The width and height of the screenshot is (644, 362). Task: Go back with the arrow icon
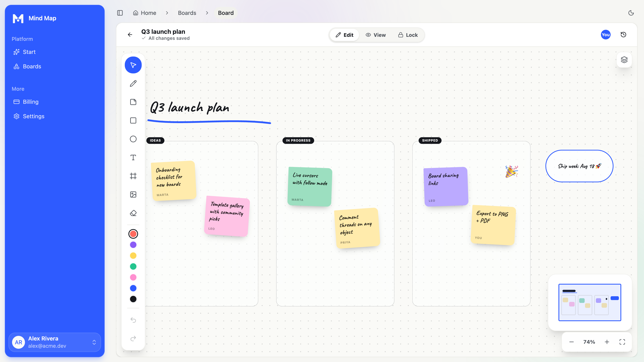(130, 35)
